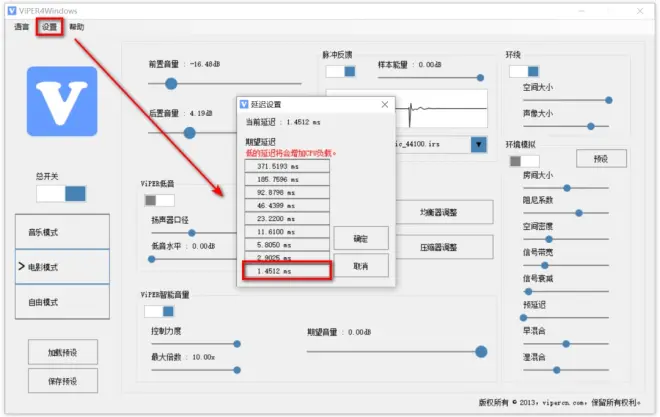Click the 空间密度 slider handle
The height and width of the screenshot is (417, 660).
pos(549,239)
